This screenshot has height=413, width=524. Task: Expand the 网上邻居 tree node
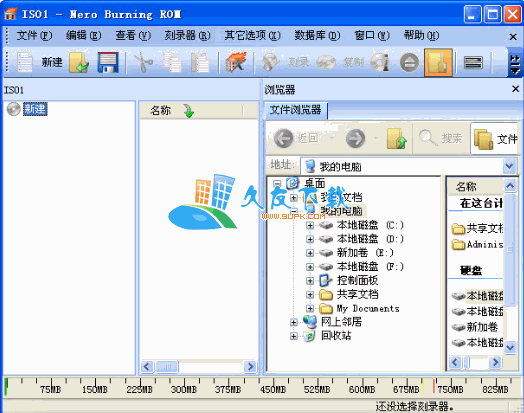tap(294, 322)
